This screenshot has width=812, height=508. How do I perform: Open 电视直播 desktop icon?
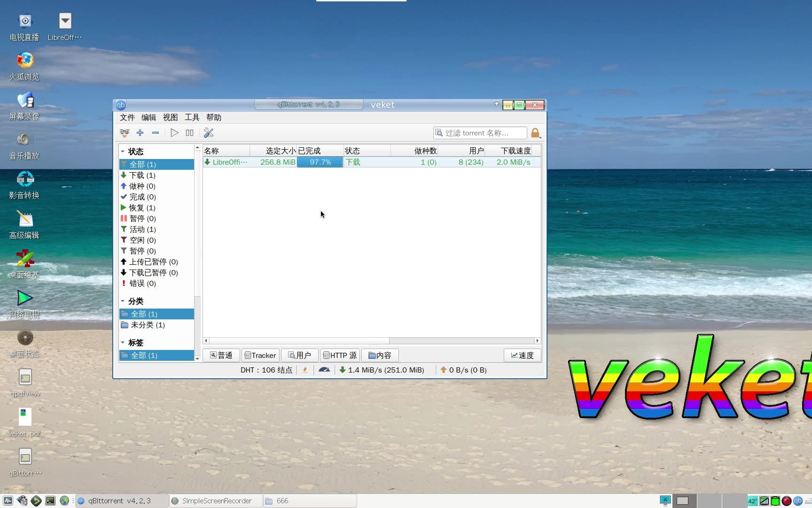coord(24,28)
